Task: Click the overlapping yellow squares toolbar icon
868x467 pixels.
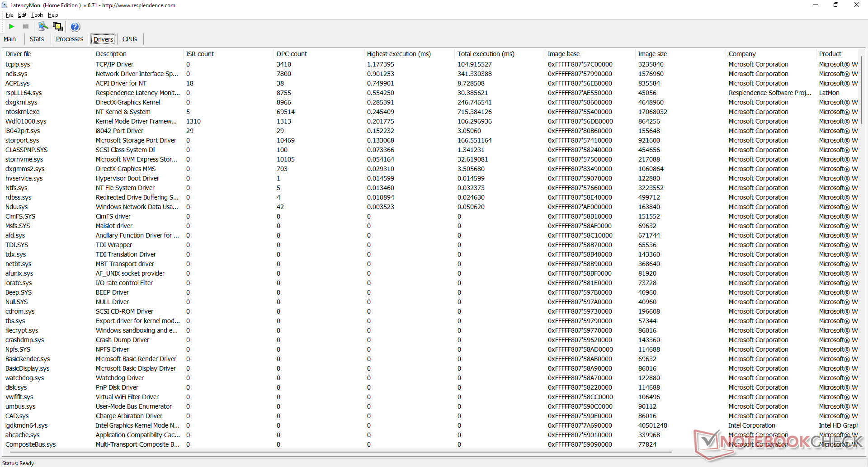Action: pos(58,27)
